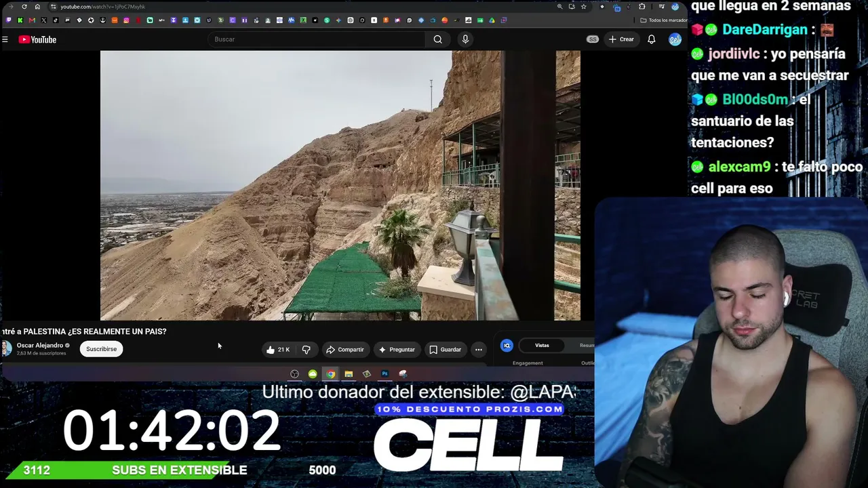Open the browser zoom magnifier icon
This screenshot has width=868, height=488.
(x=559, y=7)
